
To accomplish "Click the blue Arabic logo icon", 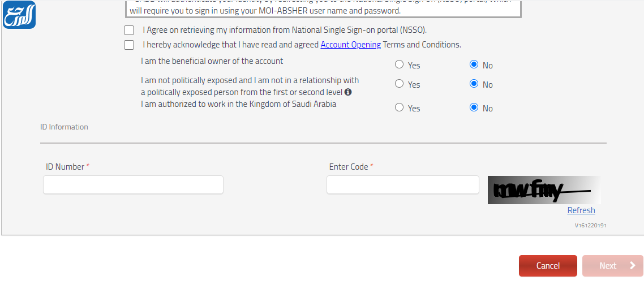I will tap(19, 15).
